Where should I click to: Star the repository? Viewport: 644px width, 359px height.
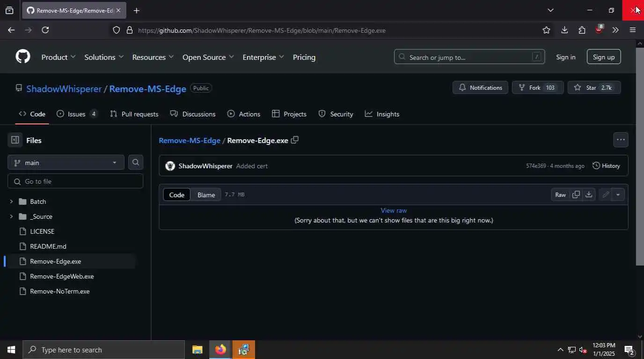[x=594, y=87]
